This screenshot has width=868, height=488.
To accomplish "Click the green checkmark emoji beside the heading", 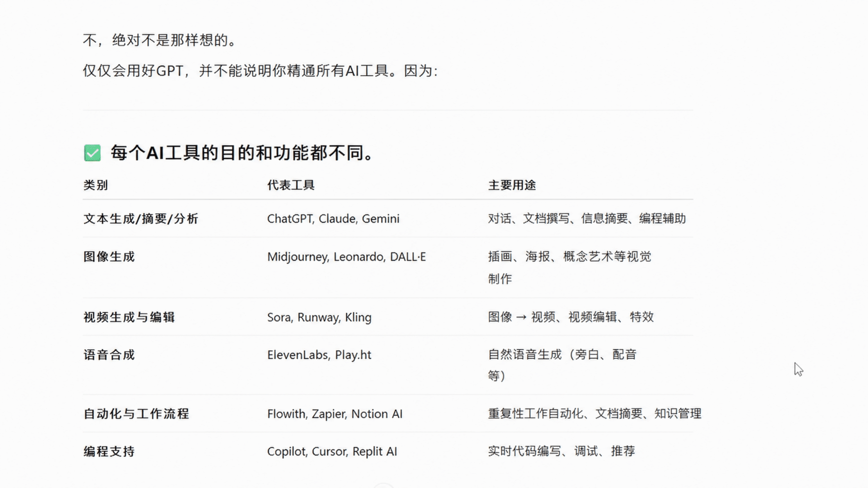I will 92,153.
